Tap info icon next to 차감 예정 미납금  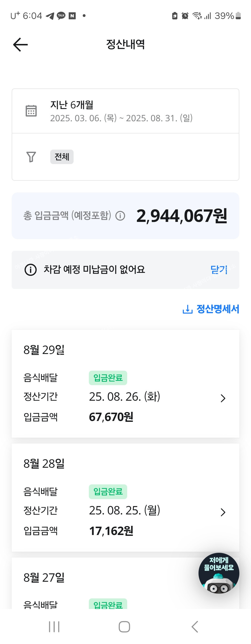pos(31,269)
